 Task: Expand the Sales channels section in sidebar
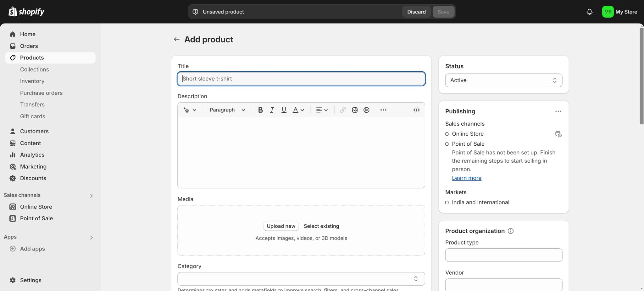(x=91, y=195)
